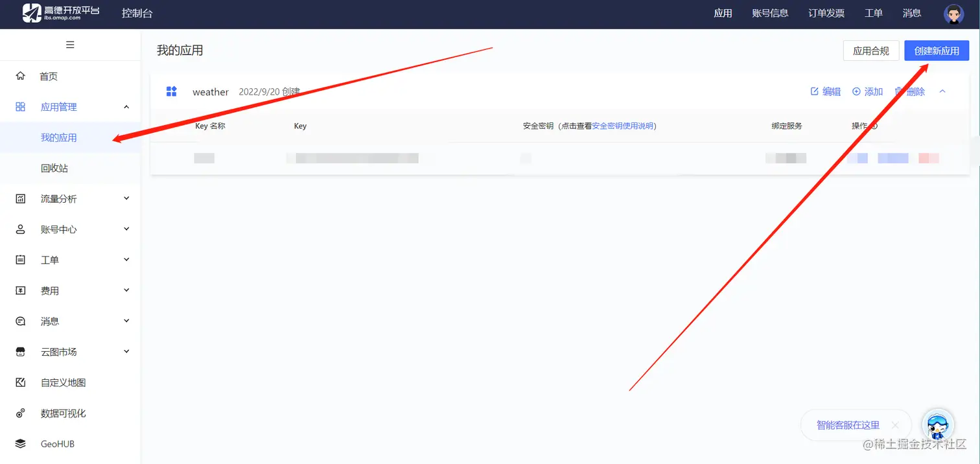This screenshot has height=464, width=980.
Task: Close the 智能客服在这里 tooltip
Action: pyautogui.click(x=895, y=425)
